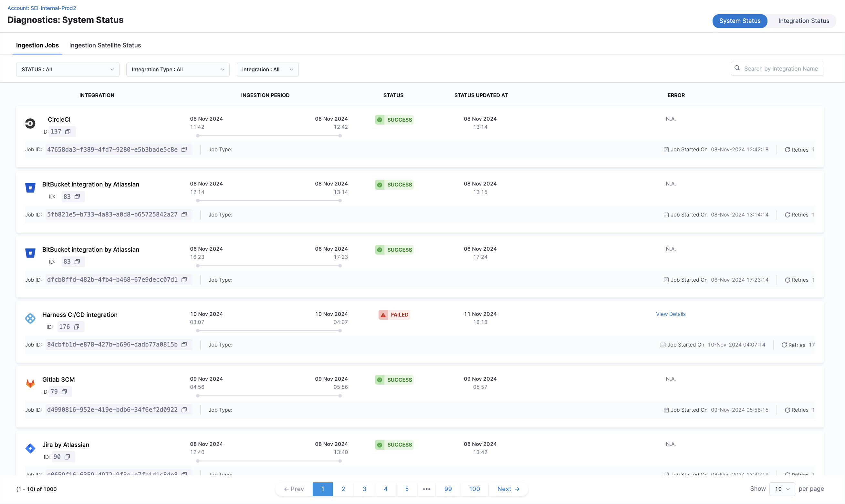Copy Job ID starting with d4990816
Screen dimensions: 845x504
184,410
